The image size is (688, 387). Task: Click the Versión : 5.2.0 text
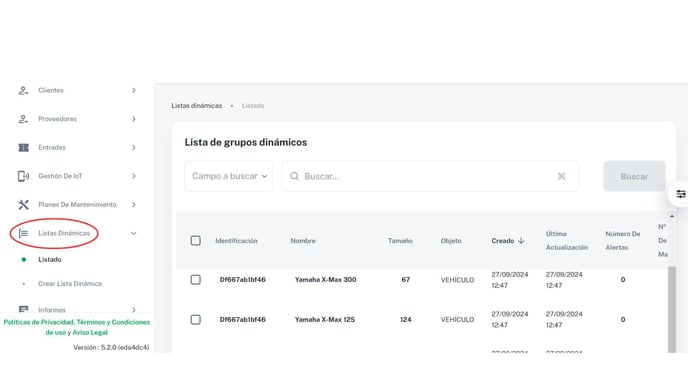pyautogui.click(x=111, y=348)
